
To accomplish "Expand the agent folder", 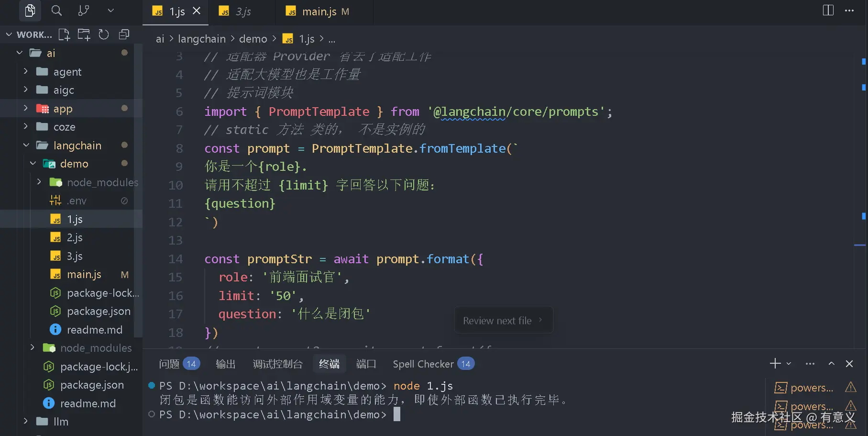I will 26,71.
